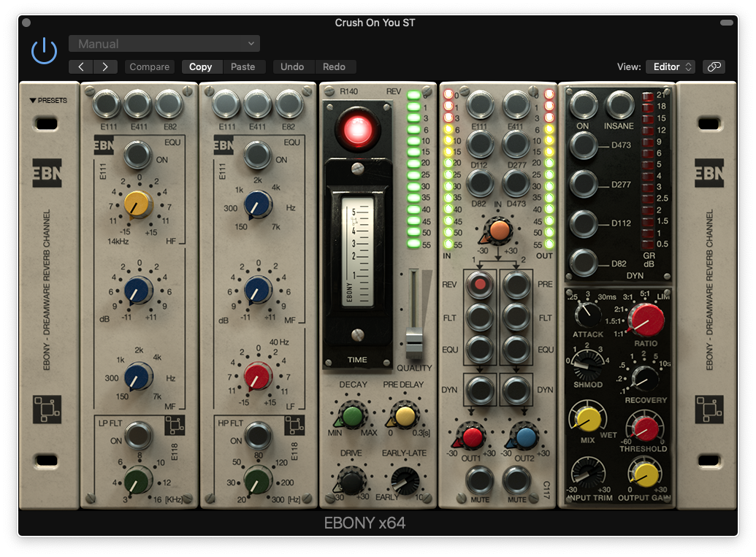Click the HP FLT routing icon
This screenshot has width=756, height=557.
(x=294, y=426)
